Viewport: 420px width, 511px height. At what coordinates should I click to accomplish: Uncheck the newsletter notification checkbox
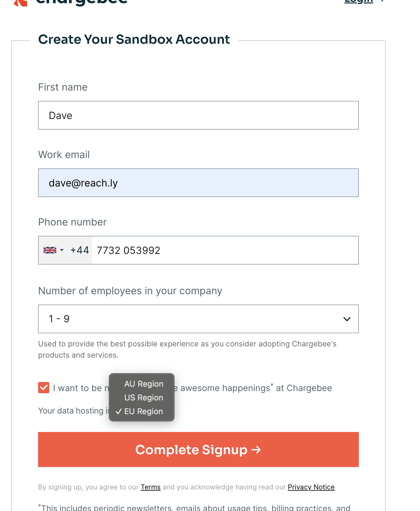[x=44, y=388]
